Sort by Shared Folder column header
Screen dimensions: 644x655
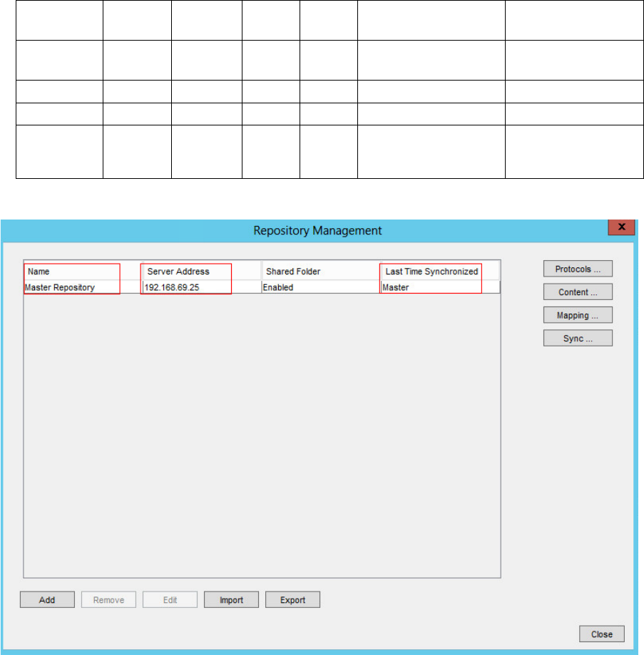point(321,272)
